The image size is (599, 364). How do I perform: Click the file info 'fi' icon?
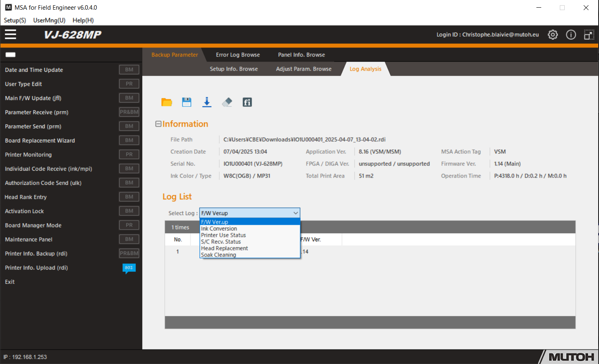pos(247,102)
